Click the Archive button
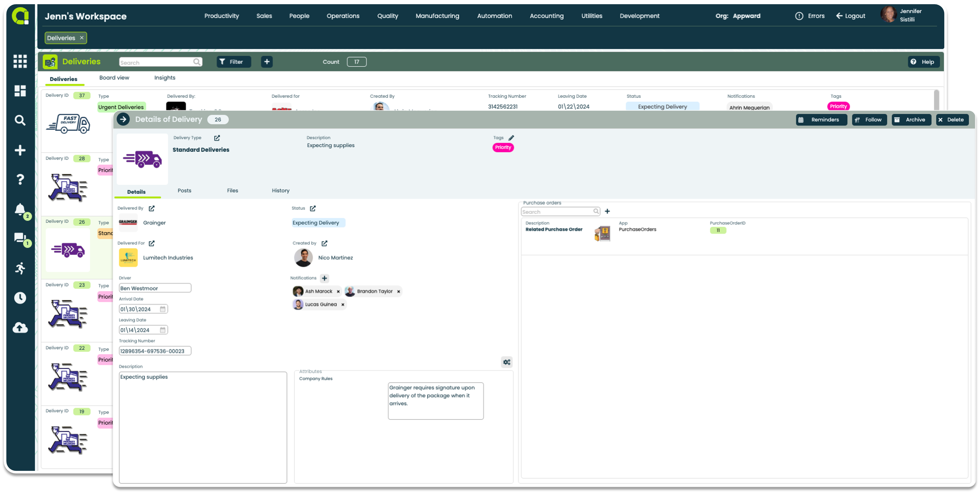Image resolution: width=980 pixels, height=493 pixels. coord(911,119)
